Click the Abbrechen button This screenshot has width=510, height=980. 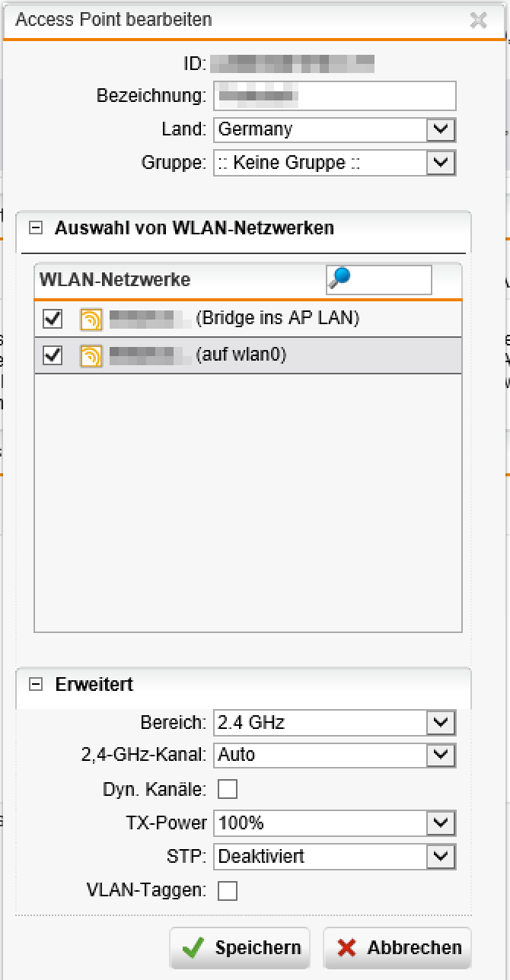(397, 947)
